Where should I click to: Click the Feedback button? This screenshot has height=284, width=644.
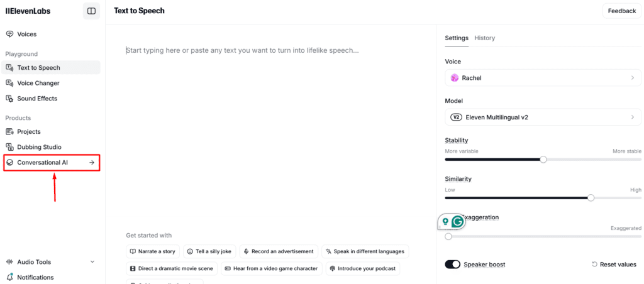point(622,11)
